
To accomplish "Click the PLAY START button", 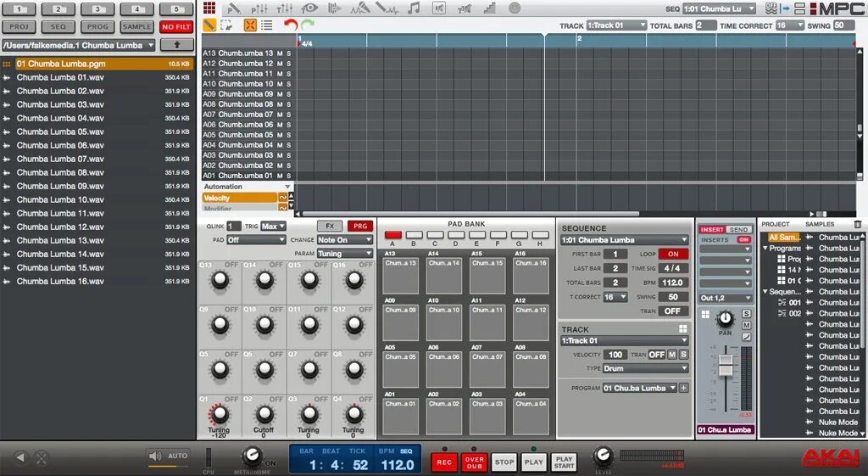I will pyautogui.click(x=564, y=462).
